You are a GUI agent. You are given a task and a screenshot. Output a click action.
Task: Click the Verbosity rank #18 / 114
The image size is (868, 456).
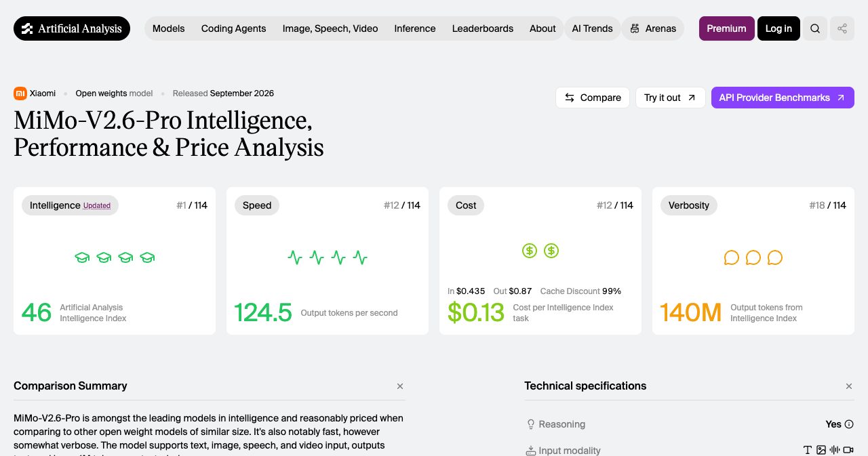[828, 205]
